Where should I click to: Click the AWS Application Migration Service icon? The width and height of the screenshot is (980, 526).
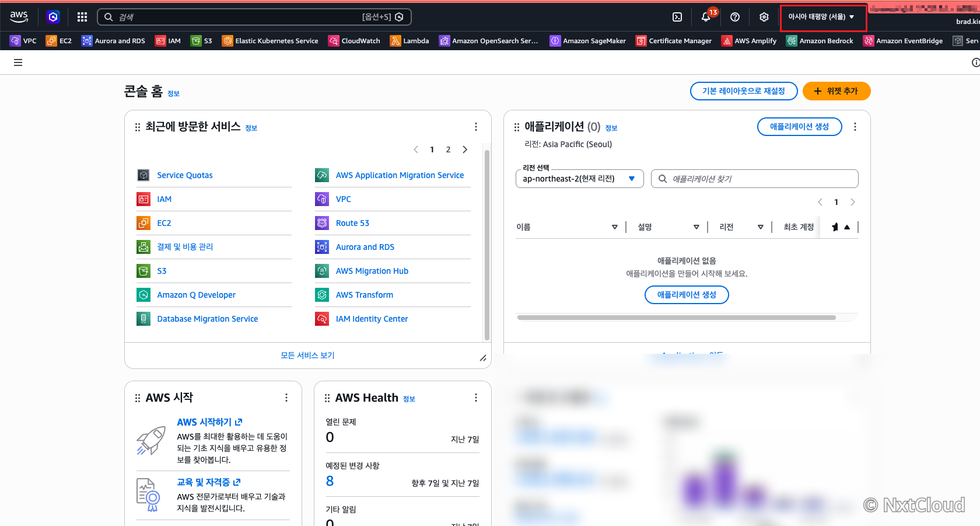tap(322, 175)
